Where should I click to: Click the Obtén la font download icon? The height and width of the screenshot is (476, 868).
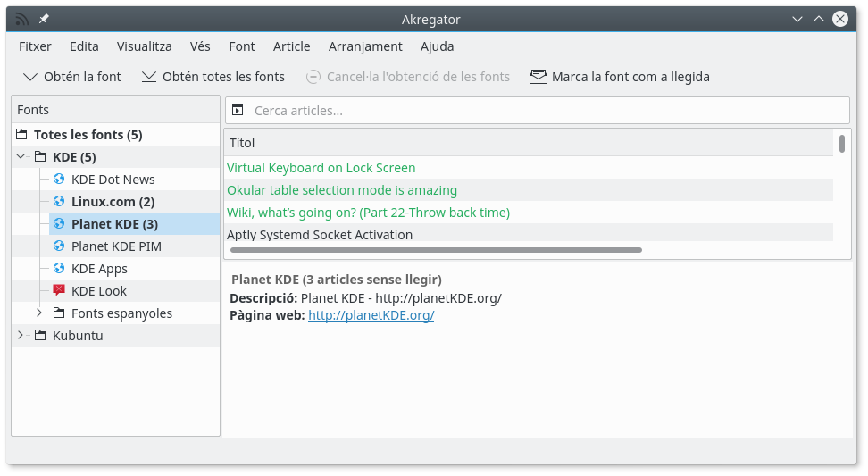click(x=30, y=77)
